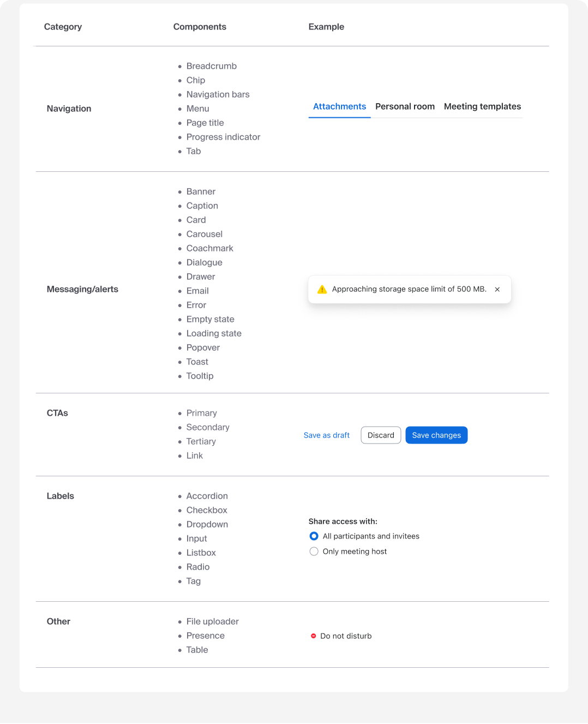
Task: Click the Breadcrumb list item
Action: coord(212,66)
